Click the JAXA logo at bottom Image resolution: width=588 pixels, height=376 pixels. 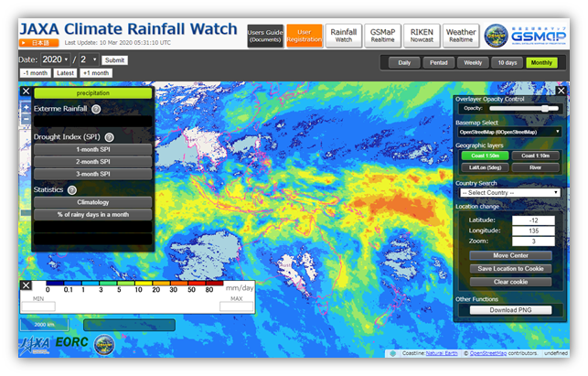click(x=35, y=345)
